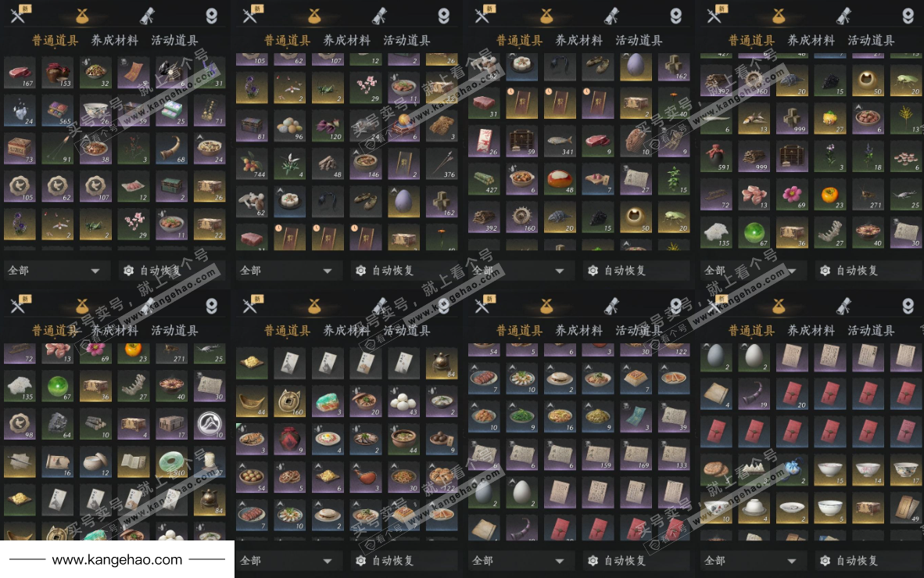This screenshot has height=578, width=924.
Task: Click crossed swords icon above fish 341 panel
Action: tap(483, 15)
